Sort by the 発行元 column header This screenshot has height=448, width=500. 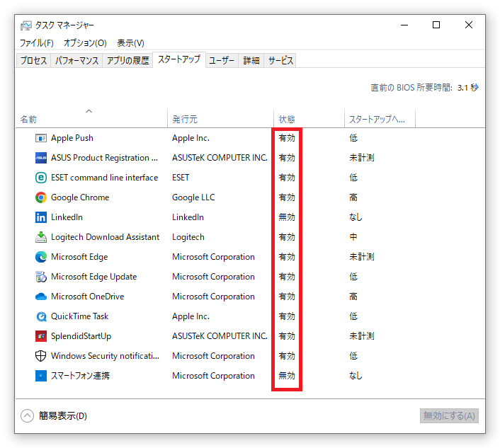pyautogui.click(x=220, y=118)
